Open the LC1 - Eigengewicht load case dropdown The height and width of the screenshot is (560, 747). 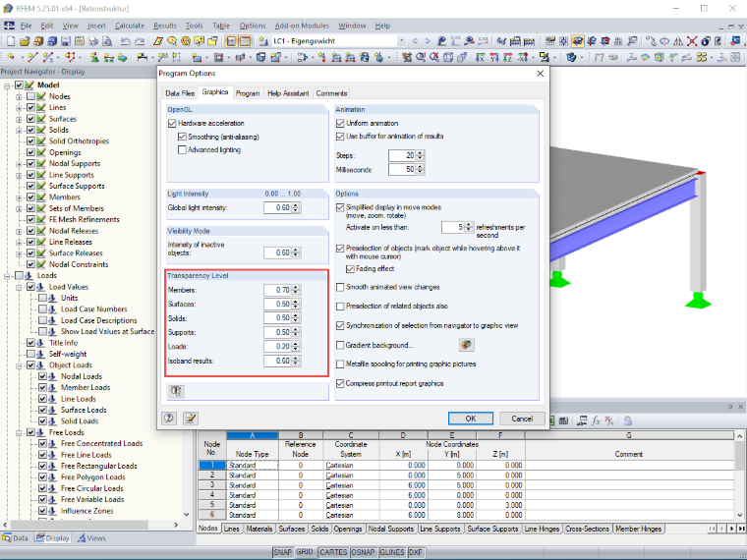click(402, 41)
